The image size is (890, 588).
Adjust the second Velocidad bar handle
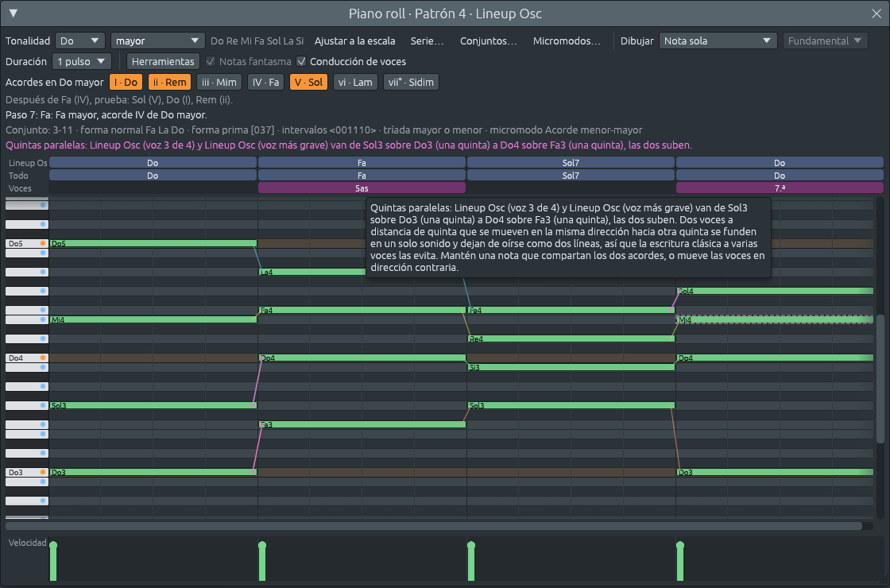click(x=262, y=545)
